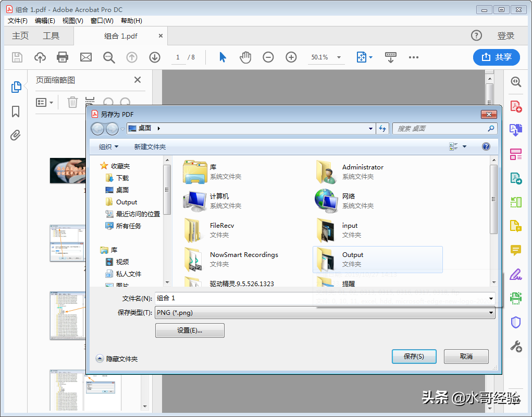Image resolution: width=532 pixels, height=417 pixels.
Task: Click the scrolling mode keyboard icon
Action: click(x=390, y=57)
